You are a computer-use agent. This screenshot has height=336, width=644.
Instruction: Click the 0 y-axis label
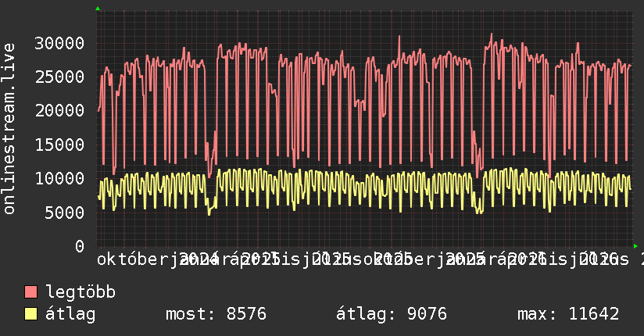click(x=80, y=246)
